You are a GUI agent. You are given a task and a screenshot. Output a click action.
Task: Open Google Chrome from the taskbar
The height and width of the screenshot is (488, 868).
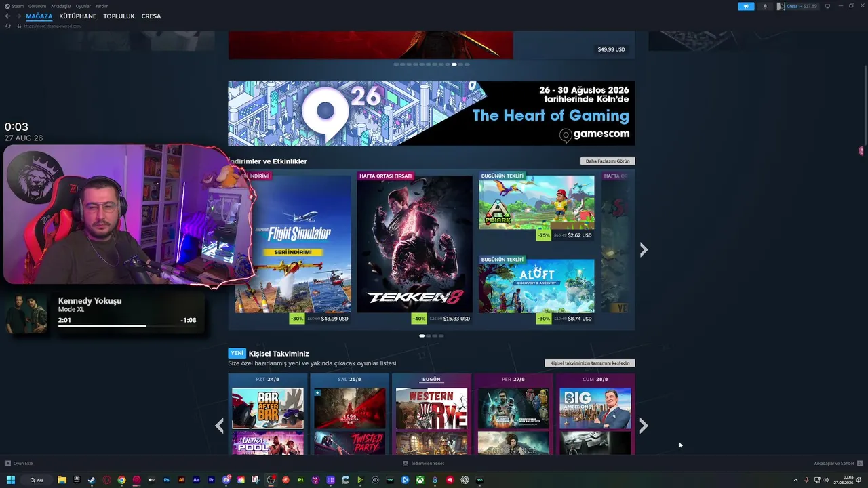[x=121, y=480]
